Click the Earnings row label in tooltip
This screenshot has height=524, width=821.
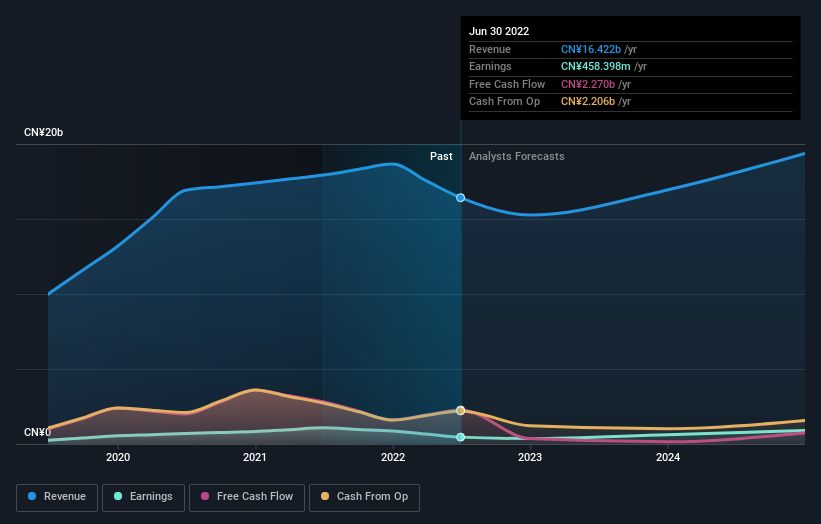490,66
